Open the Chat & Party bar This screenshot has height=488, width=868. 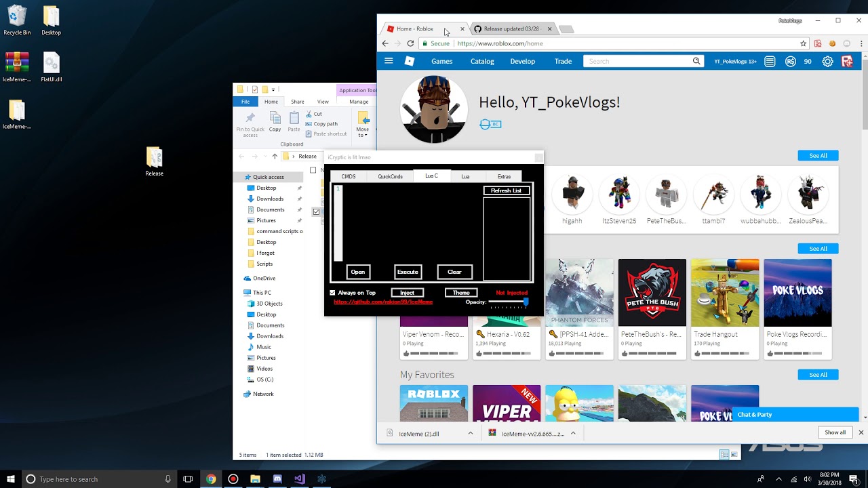795,414
